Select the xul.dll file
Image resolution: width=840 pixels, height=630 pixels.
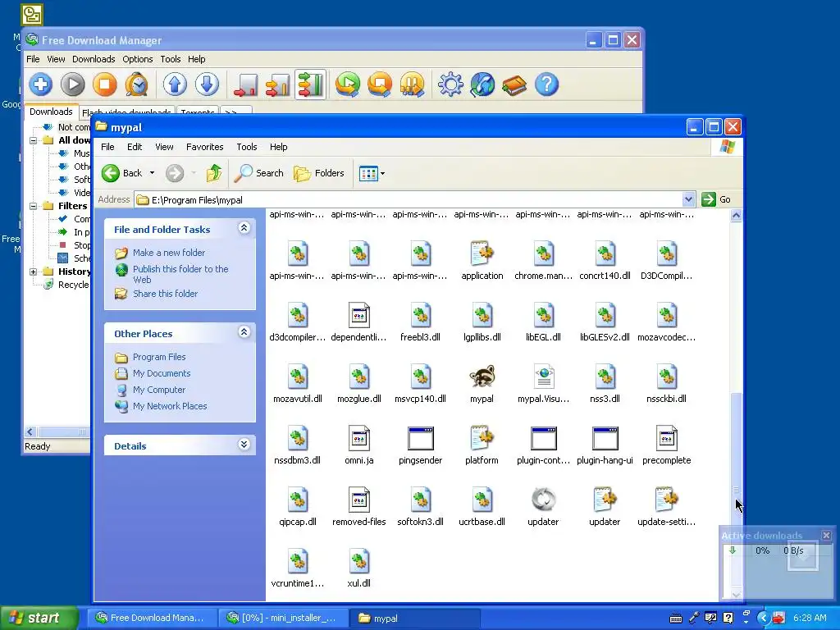point(359,568)
